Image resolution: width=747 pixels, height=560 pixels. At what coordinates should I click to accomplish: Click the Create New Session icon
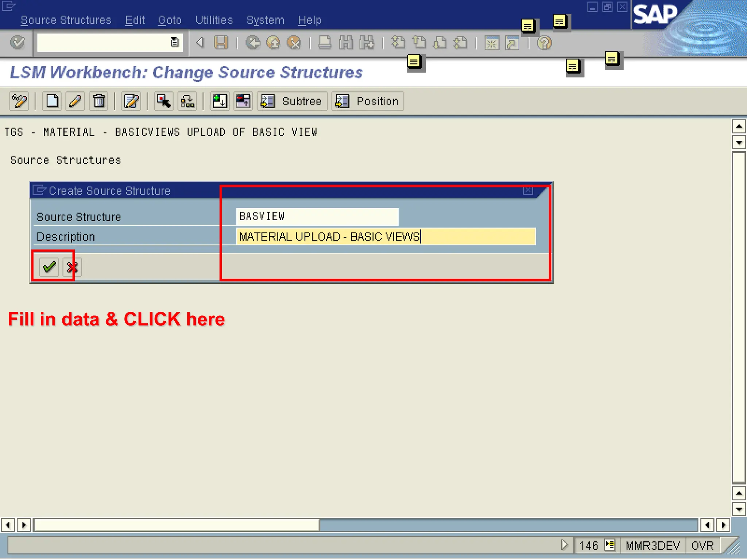pyautogui.click(x=492, y=43)
